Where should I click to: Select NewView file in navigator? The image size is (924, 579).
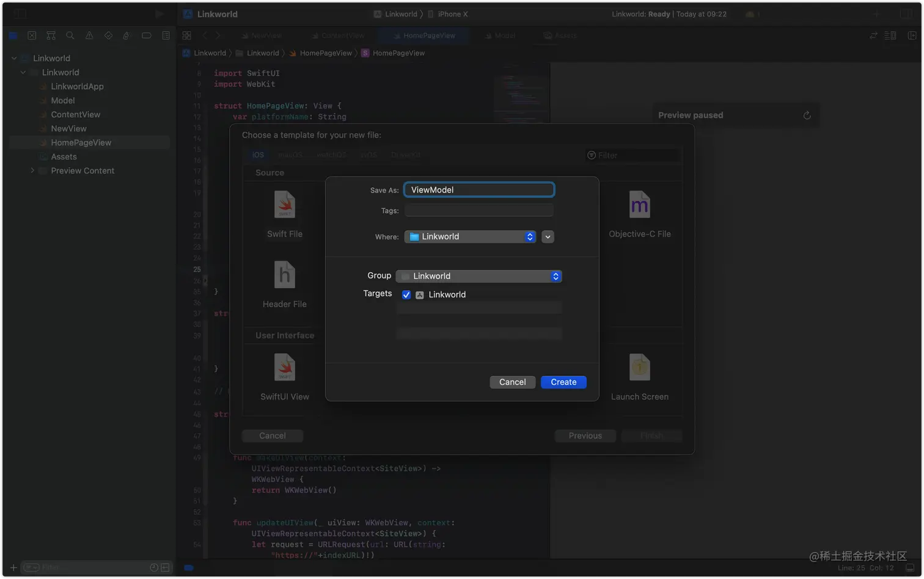pos(68,129)
